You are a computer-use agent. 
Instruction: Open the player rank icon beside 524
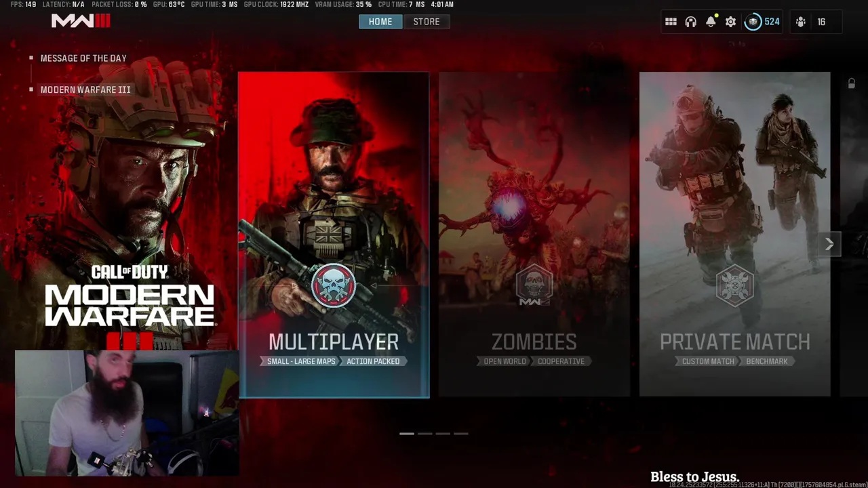tap(753, 22)
